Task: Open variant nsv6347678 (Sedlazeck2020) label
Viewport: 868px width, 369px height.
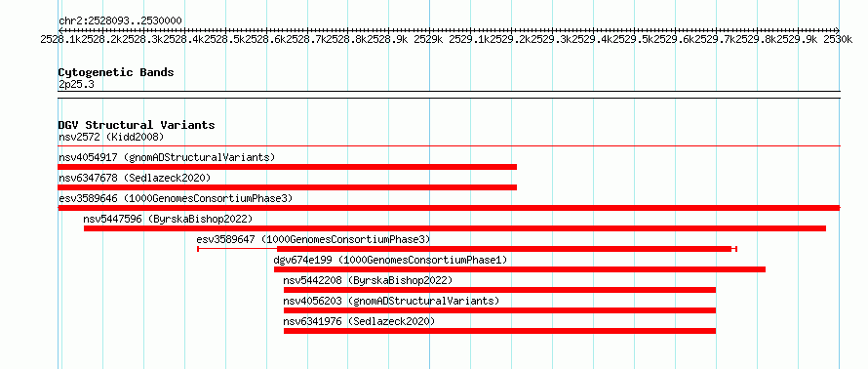Action: pos(135,178)
